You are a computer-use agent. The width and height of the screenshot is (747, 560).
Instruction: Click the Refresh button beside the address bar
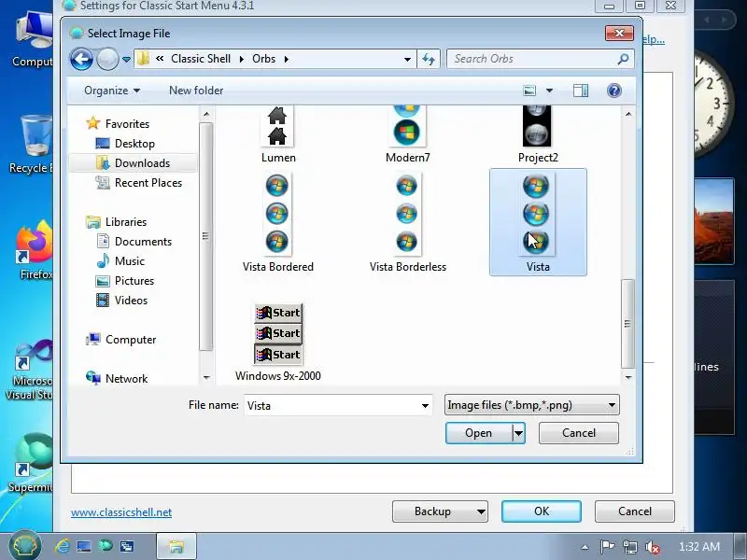(429, 59)
